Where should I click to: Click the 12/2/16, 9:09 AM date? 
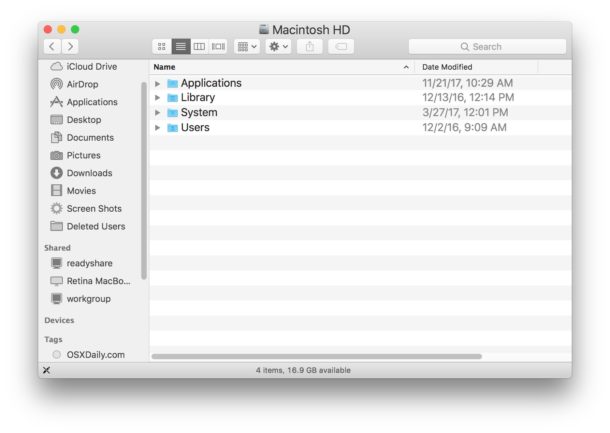click(x=465, y=128)
